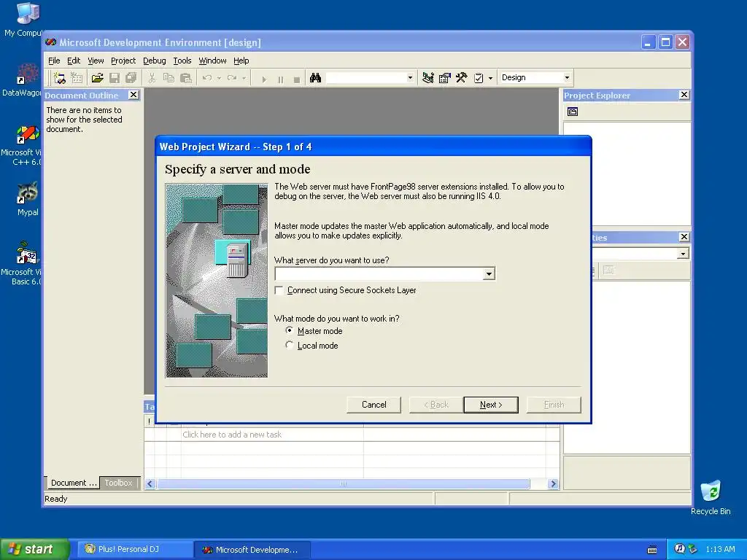Close the Project Explorer panel
Image resolution: width=747 pixels, height=560 pixels.
[x=684, y=95]
